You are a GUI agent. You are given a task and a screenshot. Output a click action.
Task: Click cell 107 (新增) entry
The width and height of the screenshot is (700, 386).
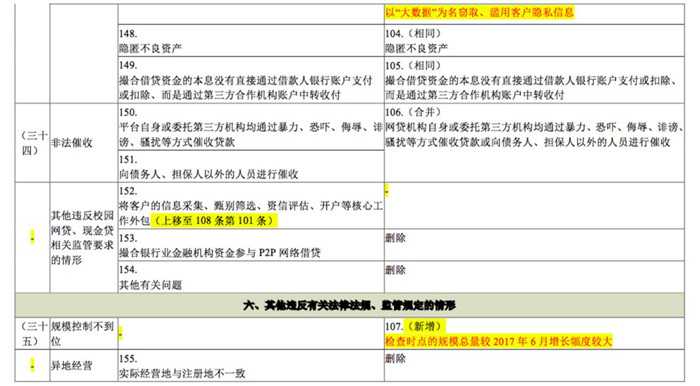[x=534, y=333]
